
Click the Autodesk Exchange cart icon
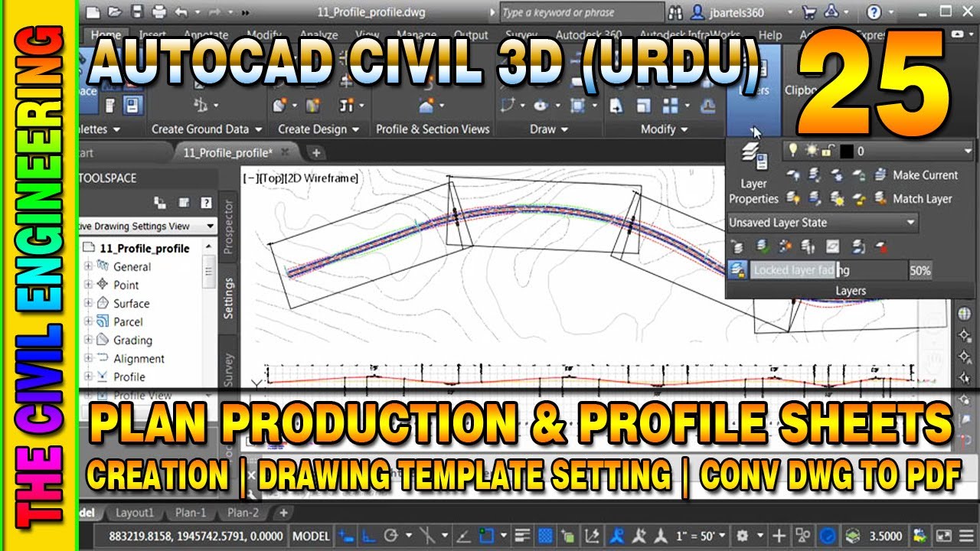tap(809, 12)
